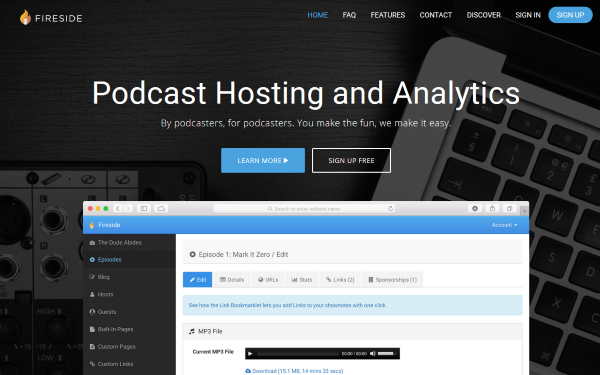Switch to the Details tab
Screen dimensions: 600x375
pos(232,280)
